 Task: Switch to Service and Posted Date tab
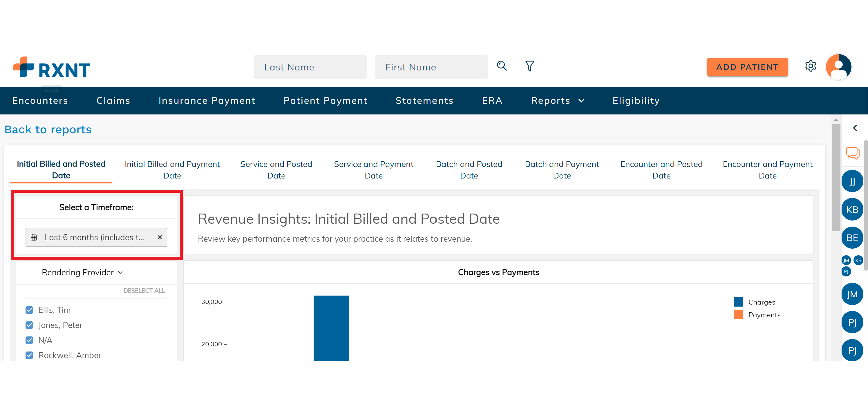pos(276,170)
